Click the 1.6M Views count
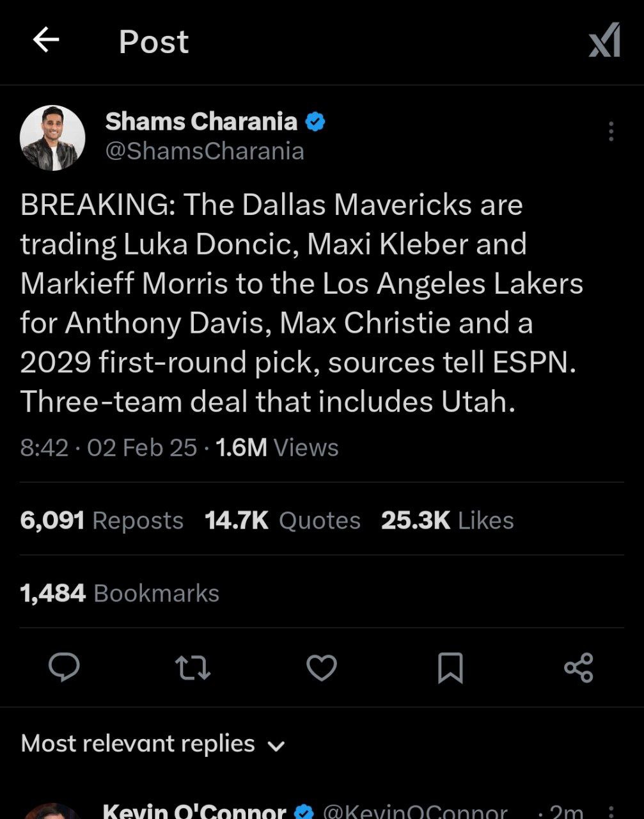644x819 pixels. [x=277, y=448]
